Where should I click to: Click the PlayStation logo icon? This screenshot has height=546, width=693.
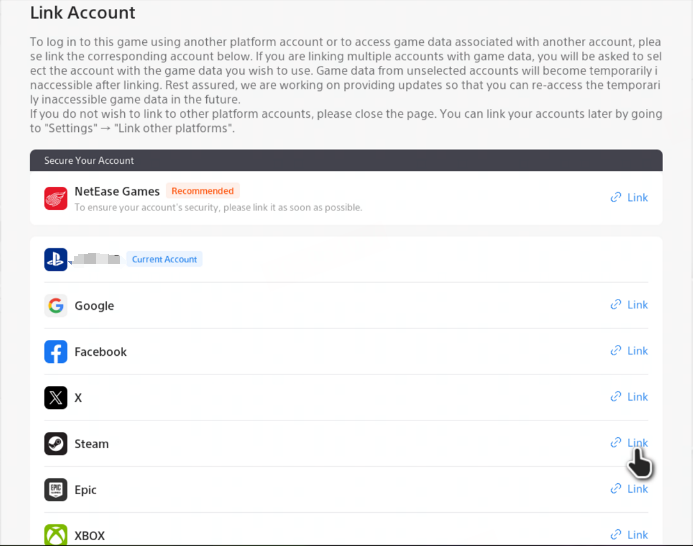click(x=56, y=260)
